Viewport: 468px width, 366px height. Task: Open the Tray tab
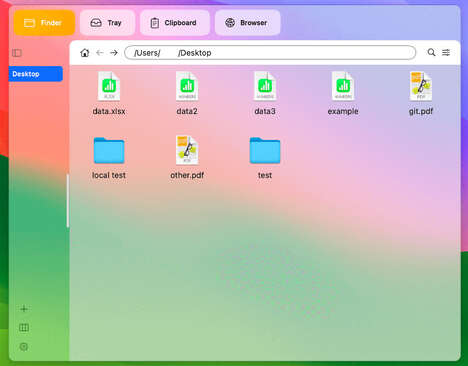107,23
